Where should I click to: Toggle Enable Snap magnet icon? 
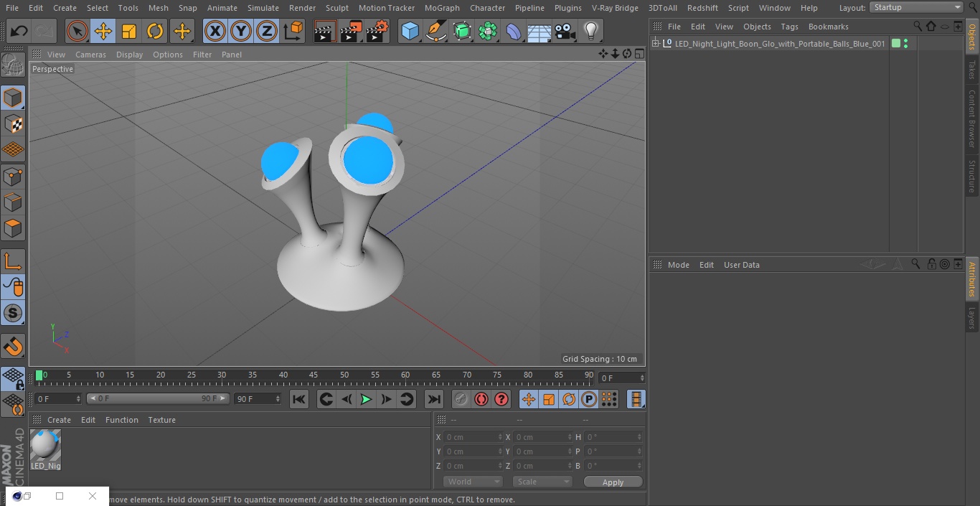click(x=13, y=347)
